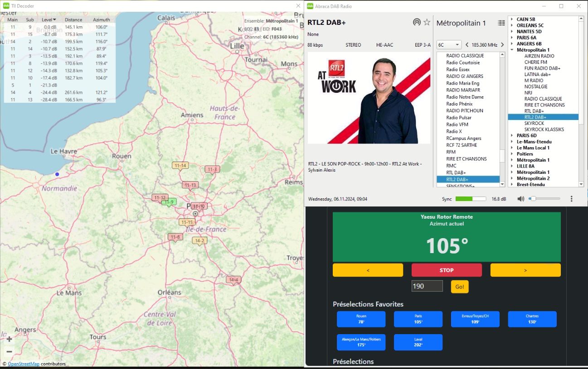Expand the Métropolitain 2 ensemble
This screenshot has height=369, width=588.
coord(511,178)
